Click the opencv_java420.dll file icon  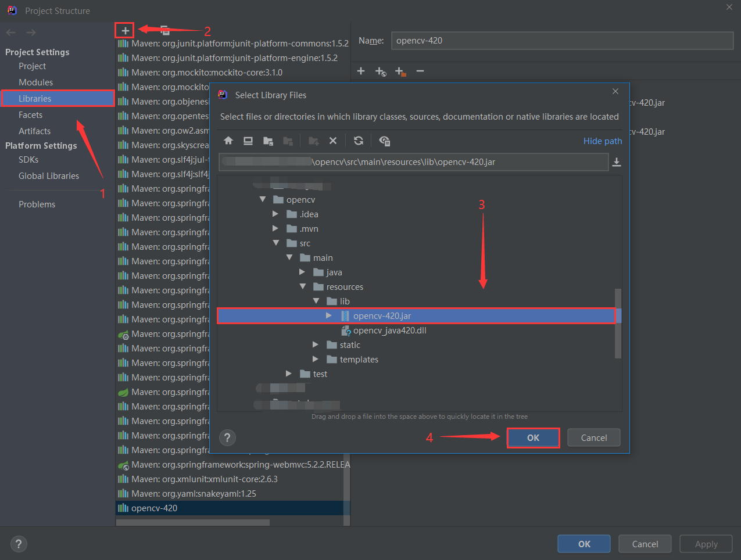click(345, 331)
